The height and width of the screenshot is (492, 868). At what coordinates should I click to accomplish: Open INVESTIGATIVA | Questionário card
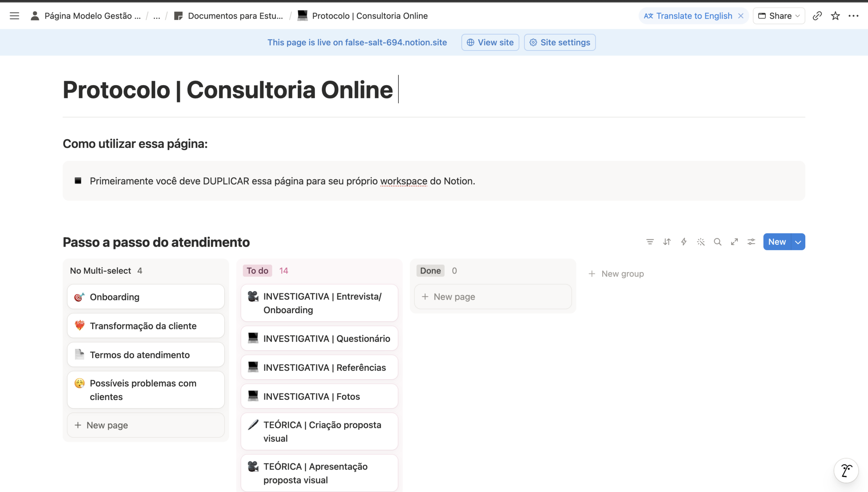[319, 338]
